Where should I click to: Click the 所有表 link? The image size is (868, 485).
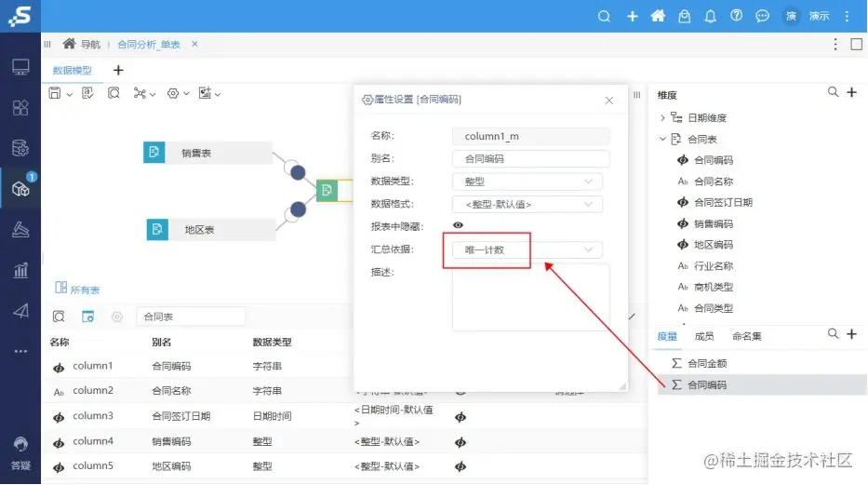77,289
